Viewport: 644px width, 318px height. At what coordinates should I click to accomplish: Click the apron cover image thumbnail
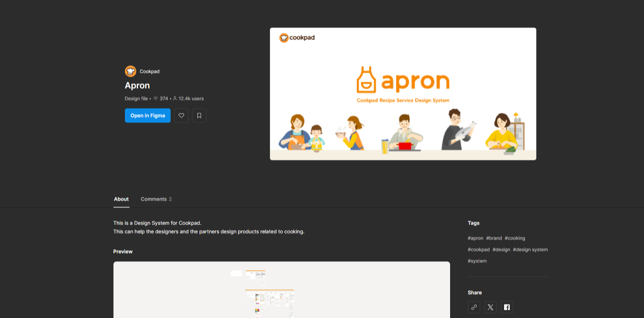point(403,94)
